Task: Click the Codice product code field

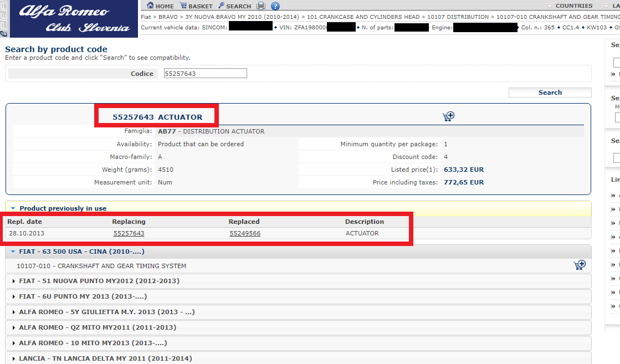Action: point(205,73)
